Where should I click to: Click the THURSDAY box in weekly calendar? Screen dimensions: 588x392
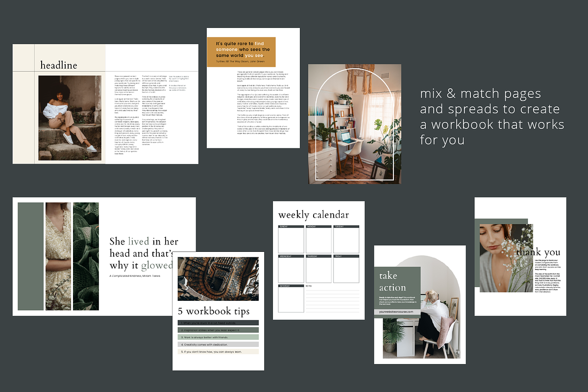pyautogui.click(x=318, y=269)
